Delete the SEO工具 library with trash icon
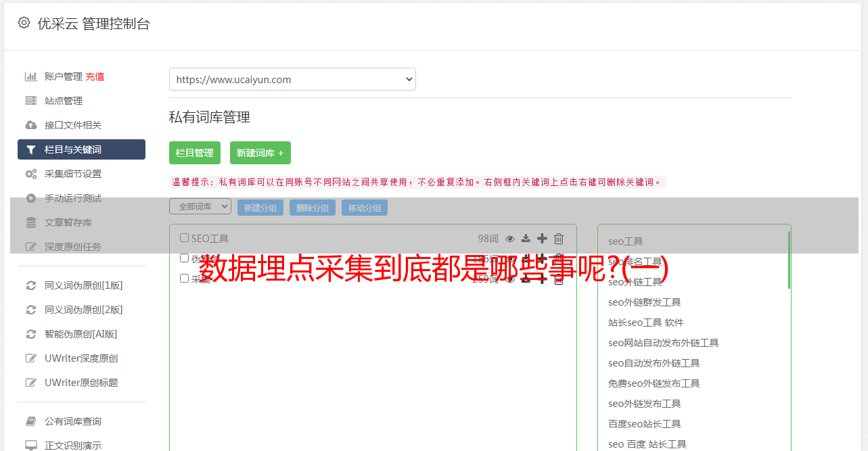 coord(559,238)
